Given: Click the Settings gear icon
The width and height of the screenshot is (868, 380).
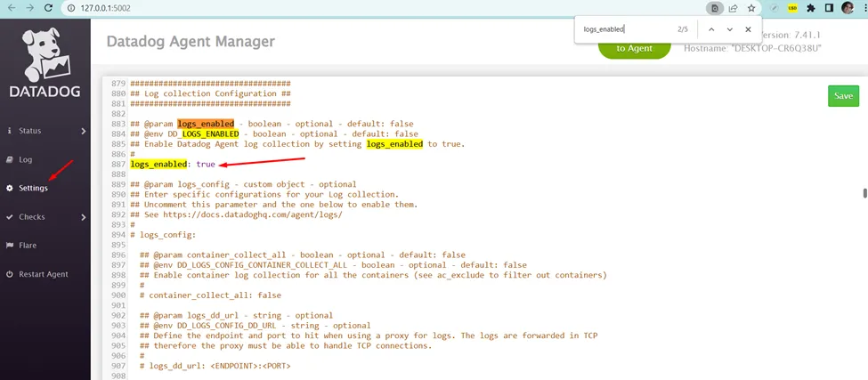Looking at the screenshot, I should [9, 188].
